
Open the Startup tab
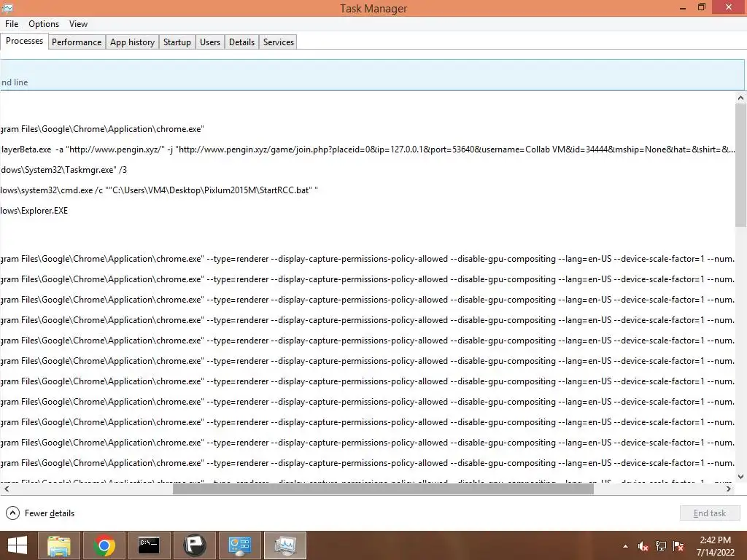(x=177, y=42)
